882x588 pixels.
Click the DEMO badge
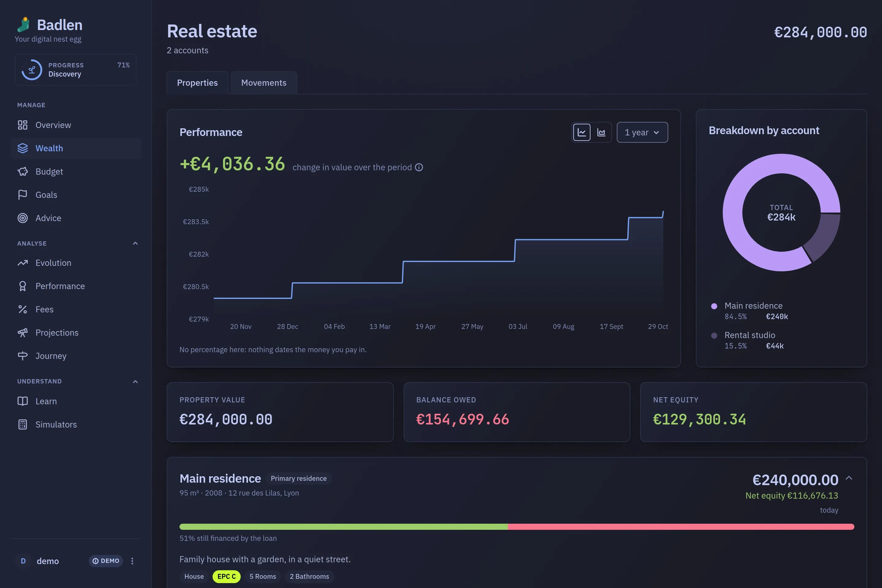106,561
